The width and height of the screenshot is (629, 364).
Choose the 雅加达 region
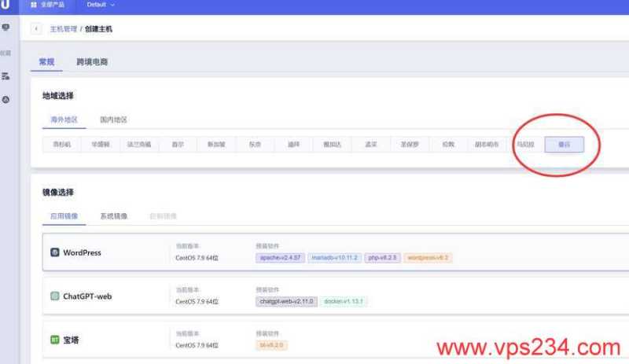(x=332, y=145)
